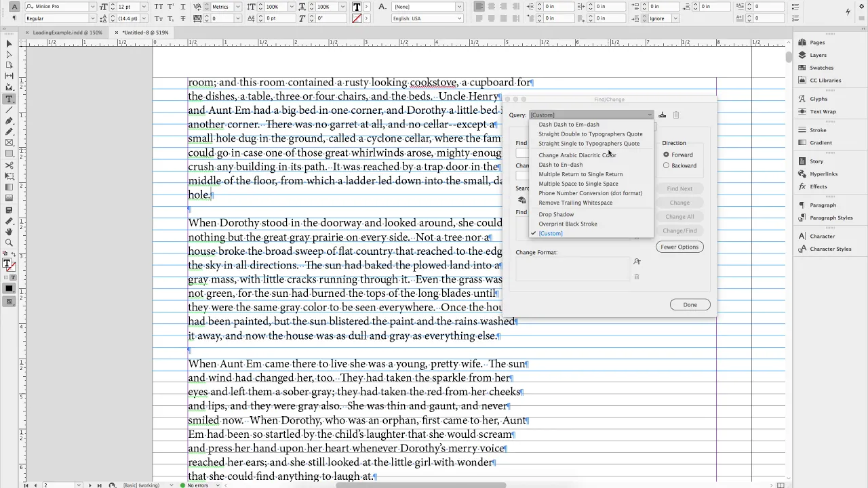Apply All Caps TT formatting
Screen dimensions: 868x488
point(159,7)
